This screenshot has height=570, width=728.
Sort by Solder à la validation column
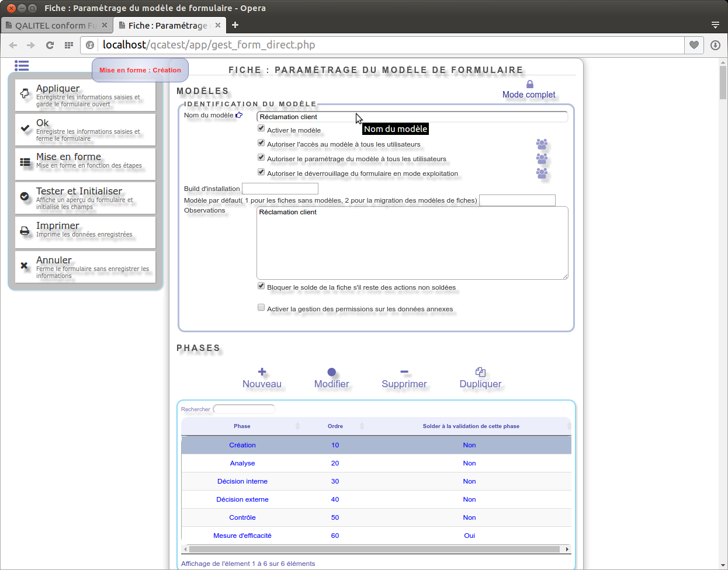pos(471,426)
